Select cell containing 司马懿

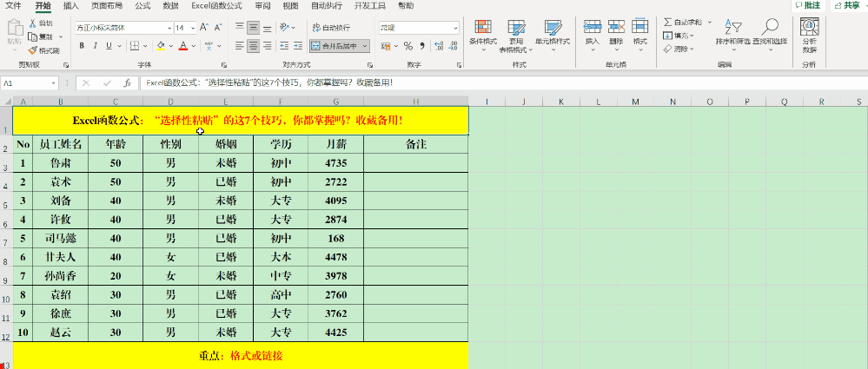[x=60, y=239]
